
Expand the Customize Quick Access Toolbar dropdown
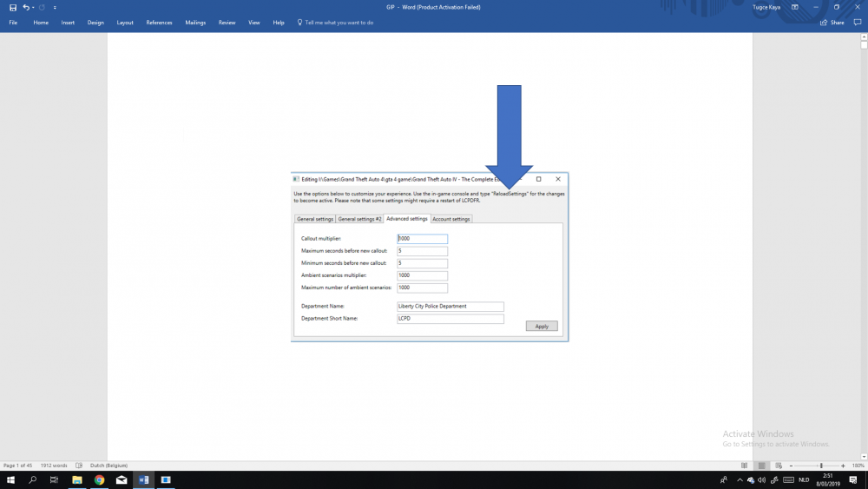pyautogui.click(x=55, y=7)
